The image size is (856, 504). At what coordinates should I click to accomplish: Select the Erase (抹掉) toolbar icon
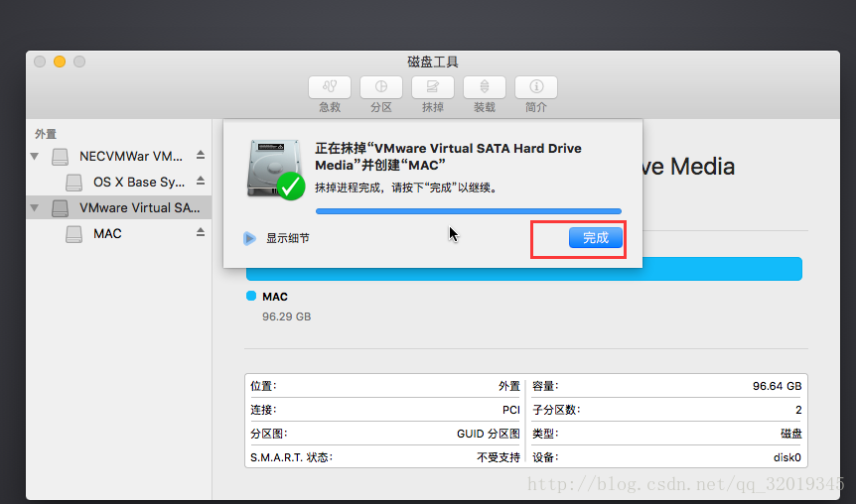[x=432, y=87]
